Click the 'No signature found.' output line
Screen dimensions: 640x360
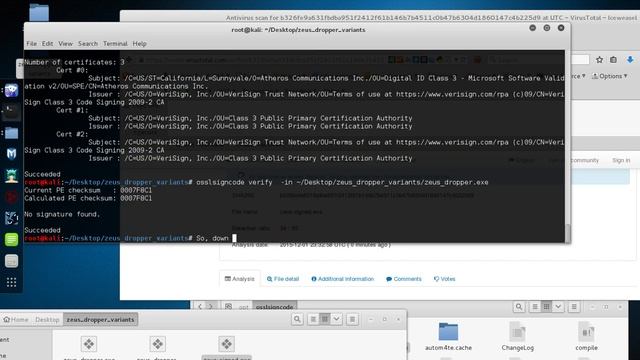pyautogui.click(x=62, y=214)
